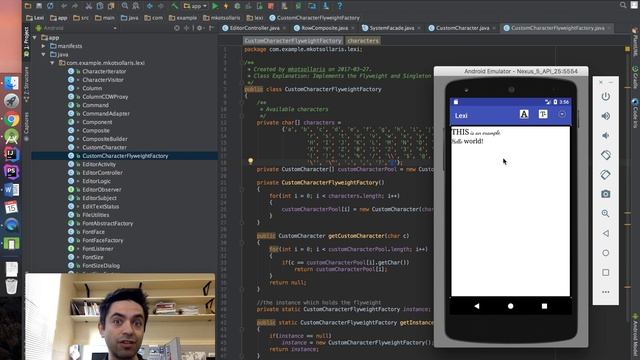Viewport: 640px width, 360px height.
Task: Select ColumnCOWProxy in project tree
Action: tap(105, 97)
